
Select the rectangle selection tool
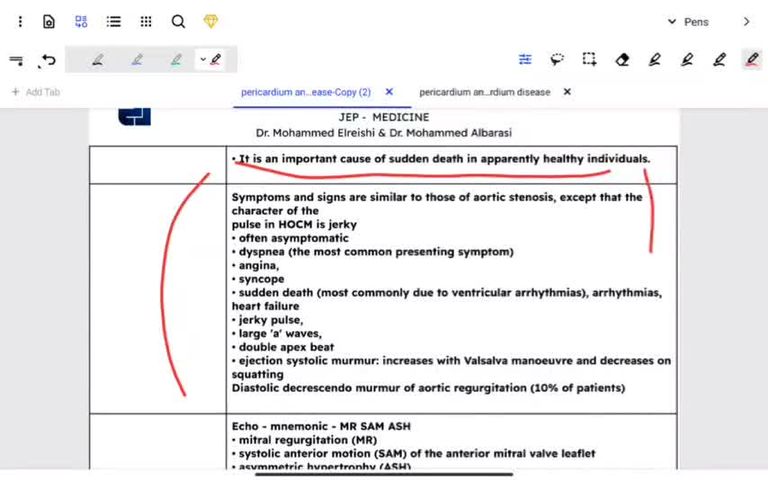tap(590, 60)
